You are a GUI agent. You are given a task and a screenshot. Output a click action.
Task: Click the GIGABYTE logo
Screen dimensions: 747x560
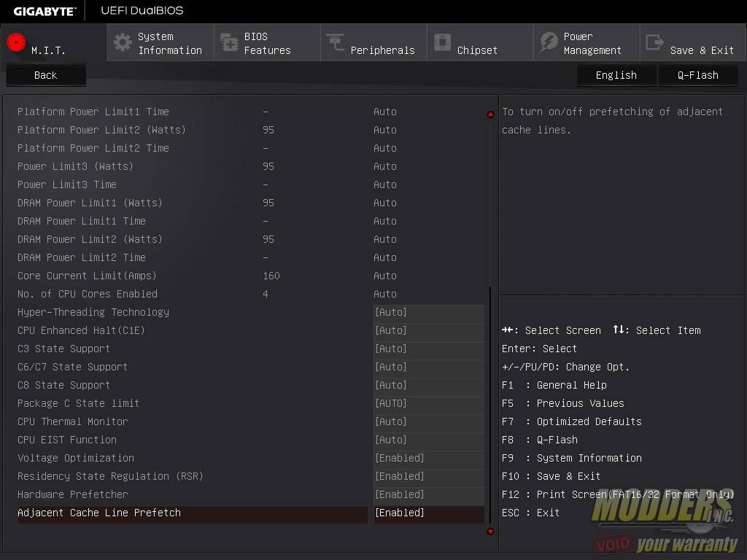click(44, 10)
